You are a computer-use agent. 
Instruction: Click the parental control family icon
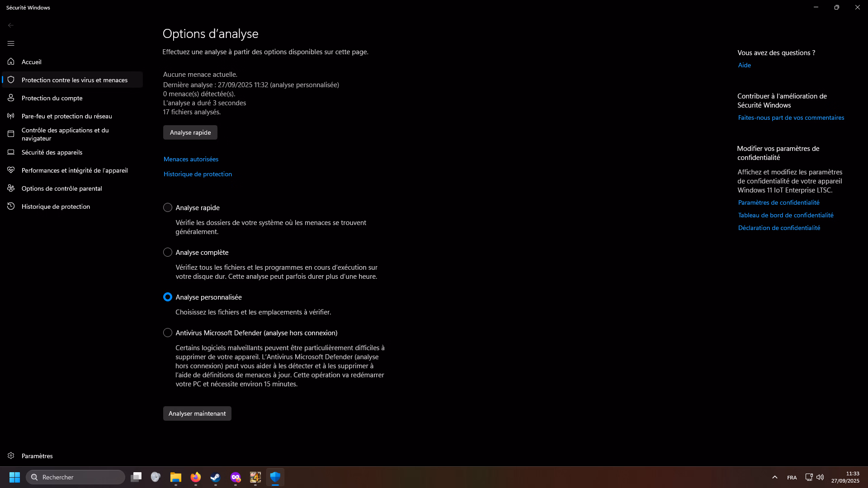click(11, 188)
